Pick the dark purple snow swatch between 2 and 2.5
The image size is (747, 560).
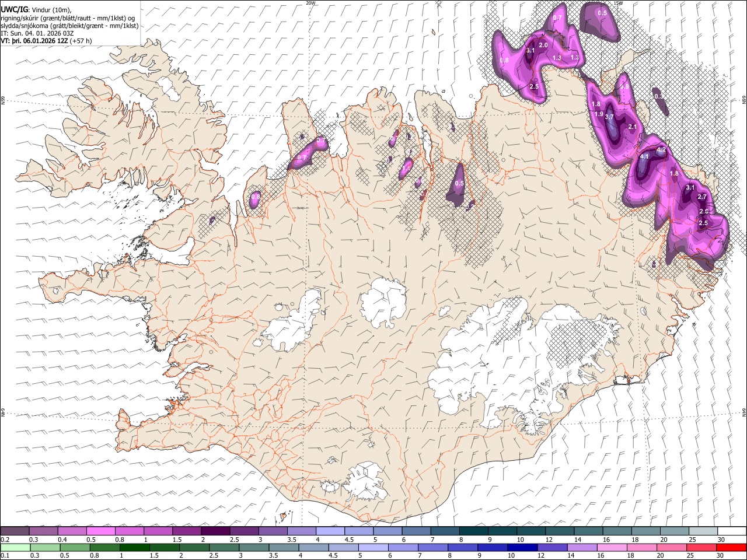point(215,531)
